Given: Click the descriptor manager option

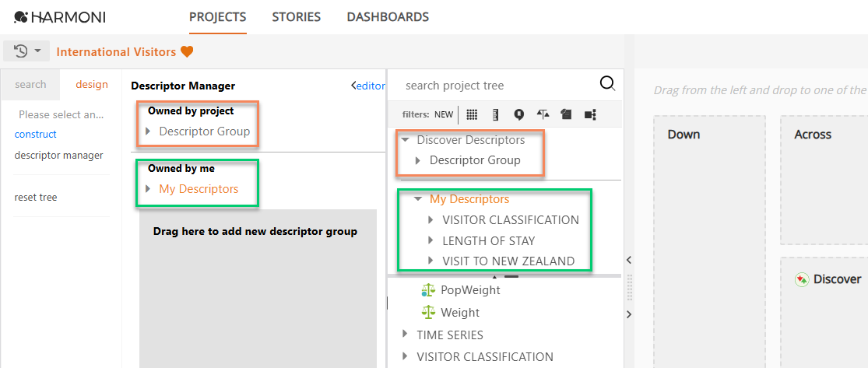Looking at the screenshot, I should click(x=58, y=156).
